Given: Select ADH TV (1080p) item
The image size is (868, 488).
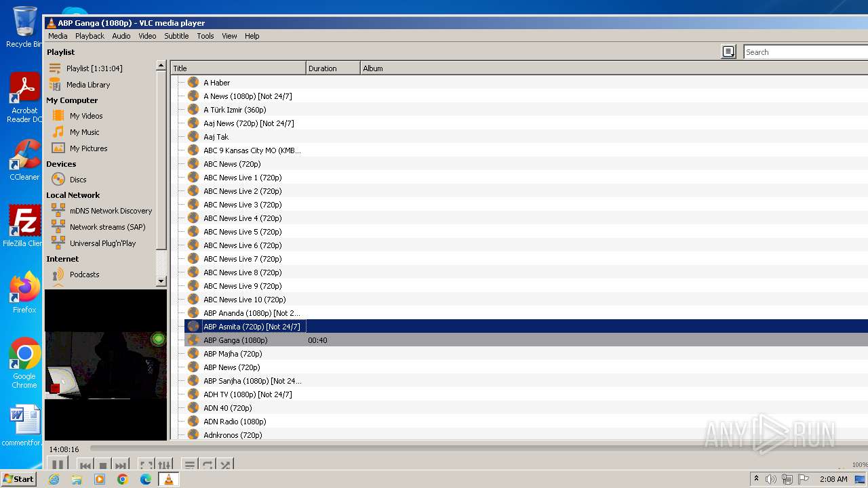Looking at the screenshot, I should click(x=248, y=394).
